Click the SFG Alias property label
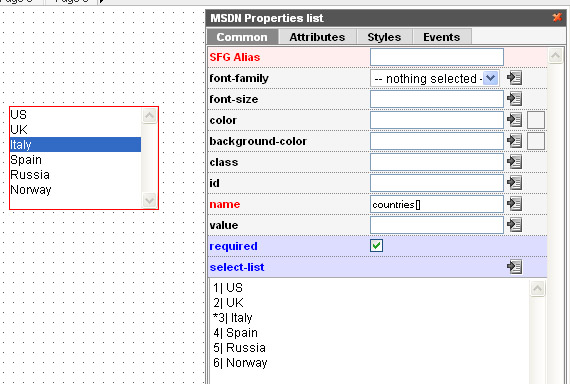 tap(235, 57)
